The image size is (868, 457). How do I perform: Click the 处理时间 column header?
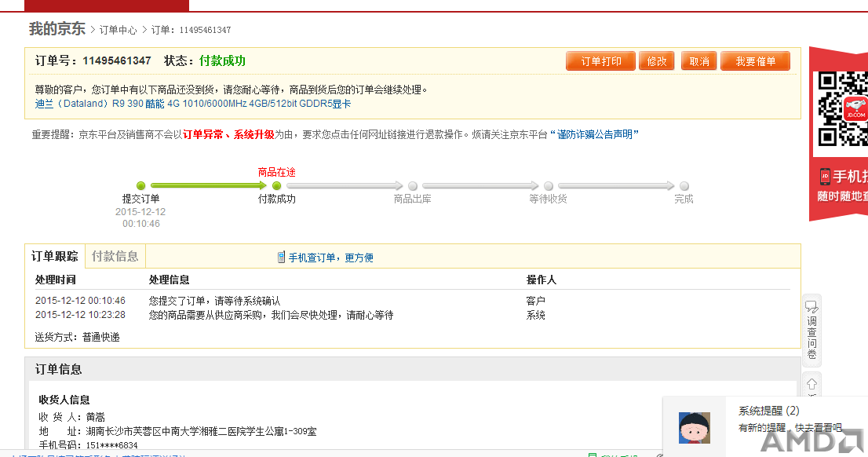click(56, 280)
